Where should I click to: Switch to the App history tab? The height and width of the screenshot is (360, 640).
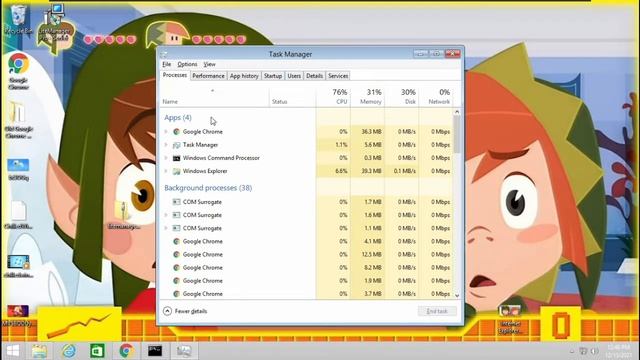coord(244,76)
